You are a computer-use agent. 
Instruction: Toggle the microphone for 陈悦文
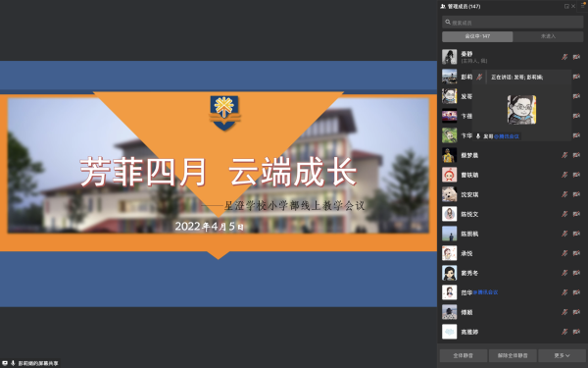tap(564, 214)
